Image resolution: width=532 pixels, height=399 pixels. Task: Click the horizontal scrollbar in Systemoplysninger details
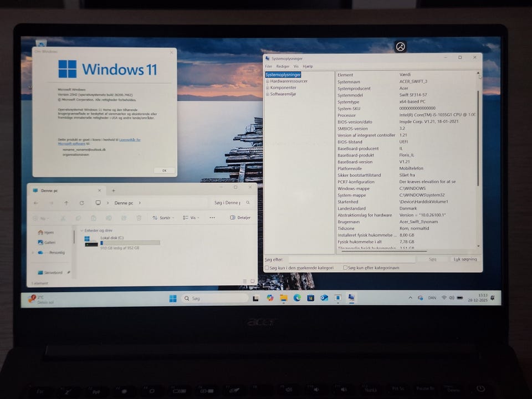[383, 252]
